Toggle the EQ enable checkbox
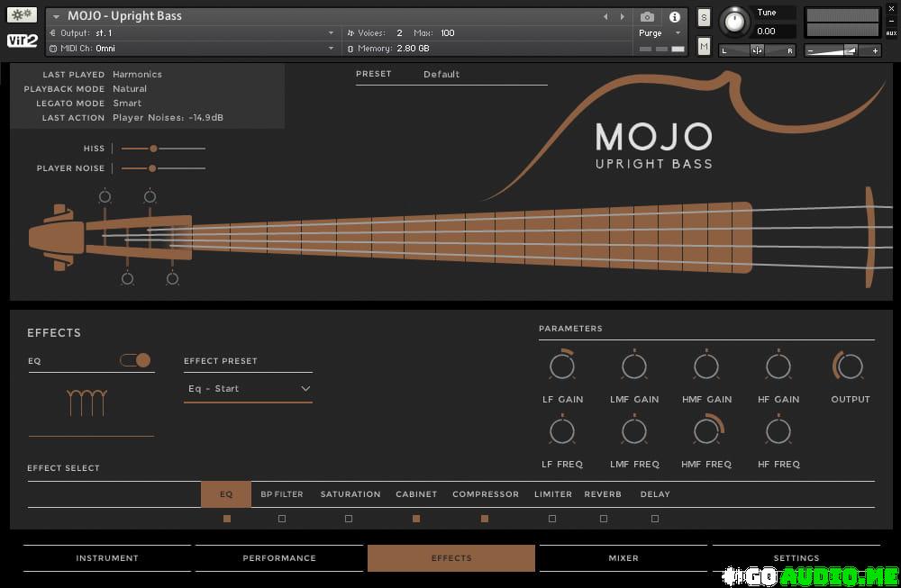Viewport: 901px width, 588px height. (227, 519)
